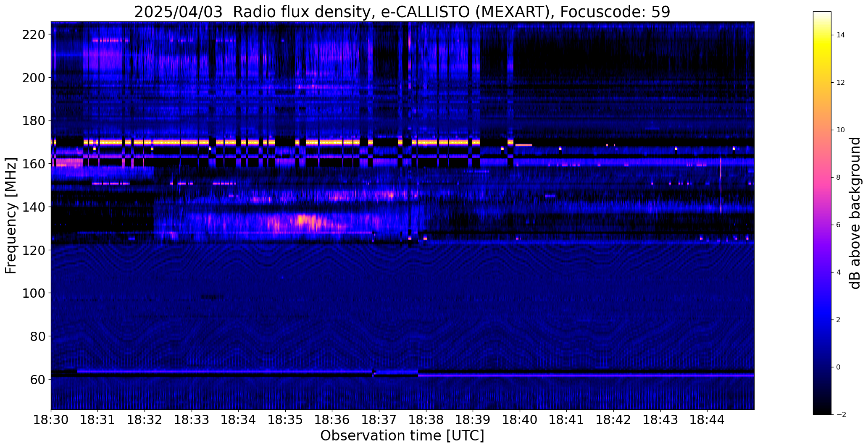
Task: Click the bright orange burst near 18:35, 135 MHz
Action: [x=306, y=222]
